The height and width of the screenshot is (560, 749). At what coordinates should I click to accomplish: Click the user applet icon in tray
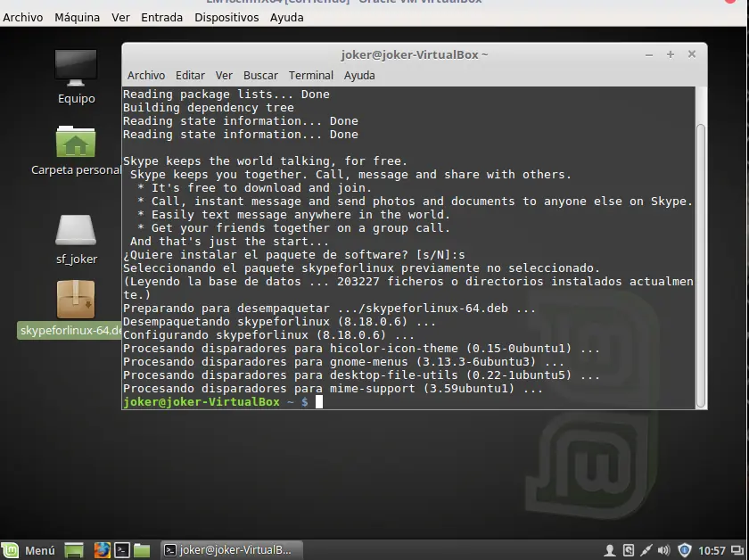pos(610,551)
